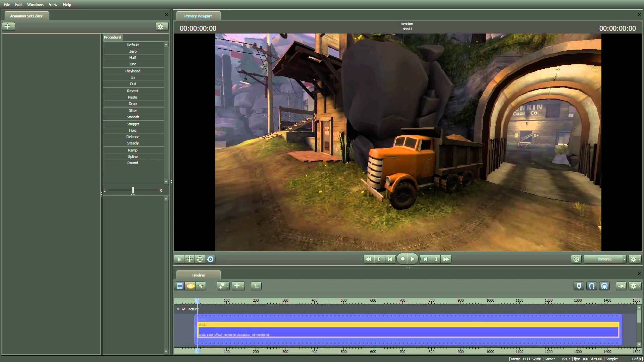
Task: Collapse the Picture track
Action: point(178,309)
